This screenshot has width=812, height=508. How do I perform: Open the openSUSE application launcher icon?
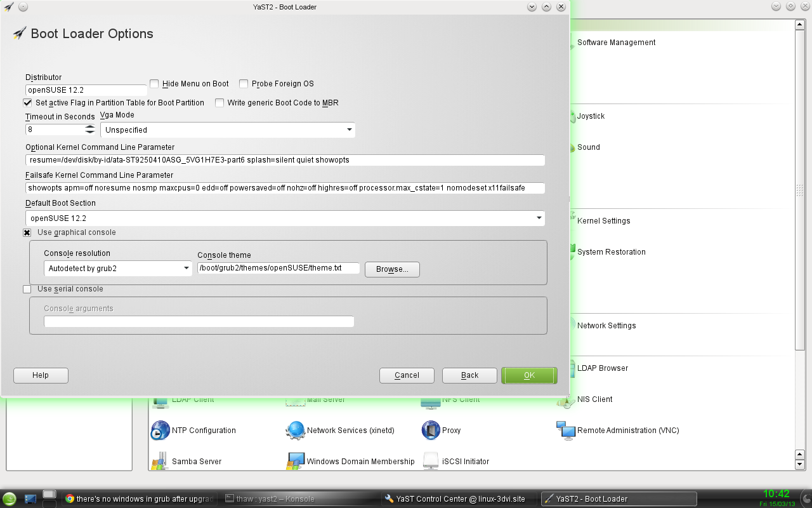point(9,499)
